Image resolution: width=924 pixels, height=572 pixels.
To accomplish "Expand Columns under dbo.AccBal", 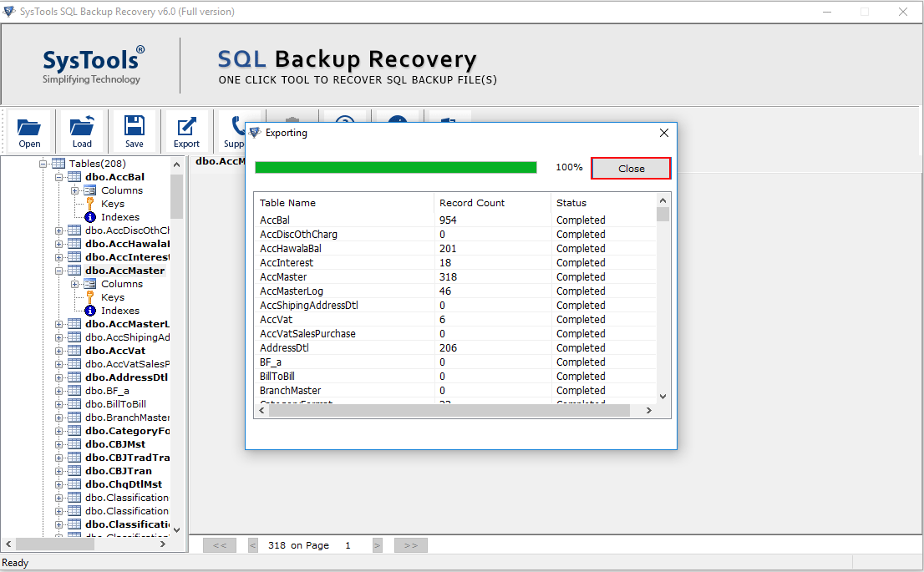I will point(75,191).
